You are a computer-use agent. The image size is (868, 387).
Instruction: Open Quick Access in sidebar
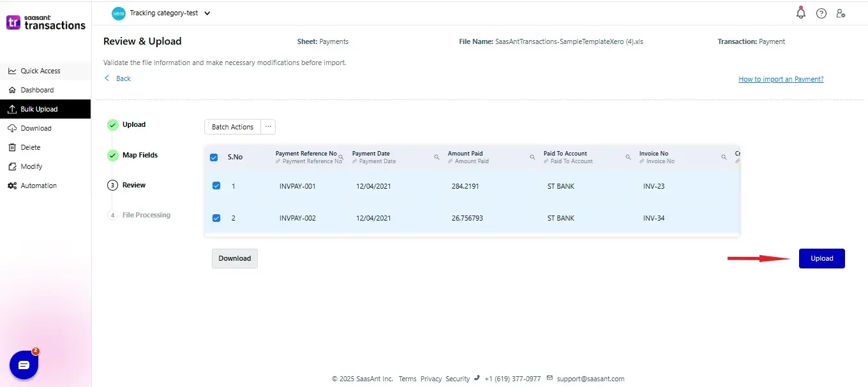point(40,71)
